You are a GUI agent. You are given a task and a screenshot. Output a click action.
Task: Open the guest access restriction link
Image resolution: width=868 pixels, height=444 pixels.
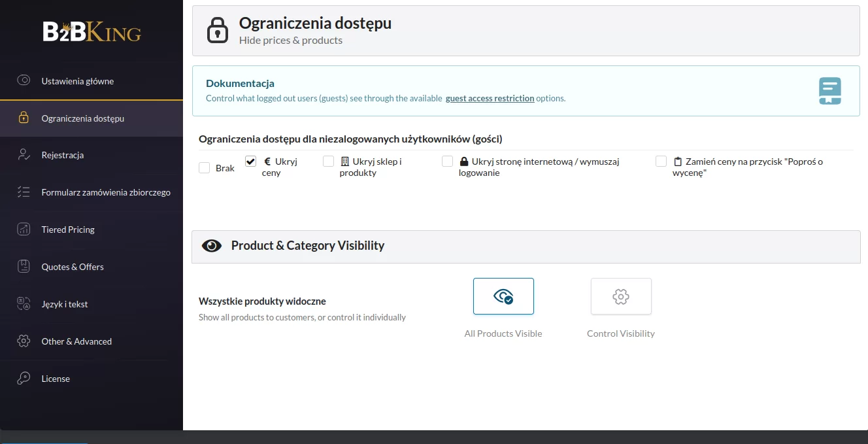point(490,99)
